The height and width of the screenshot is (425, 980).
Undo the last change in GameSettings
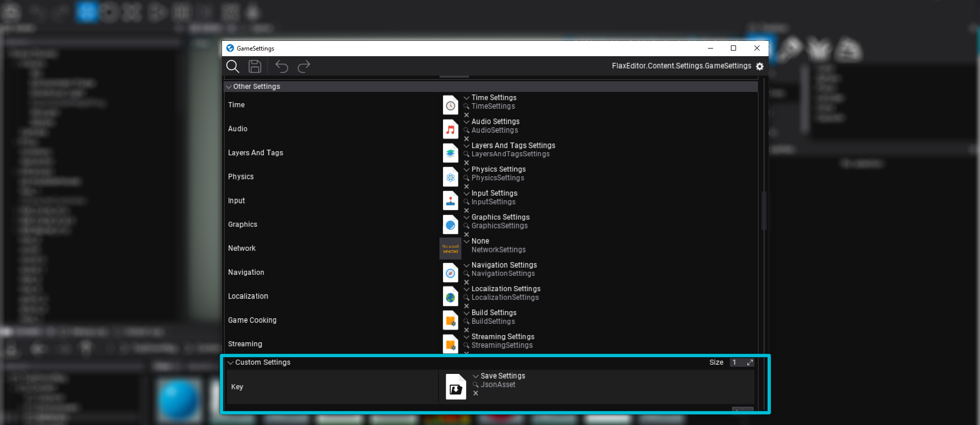(x=282, y=66)
